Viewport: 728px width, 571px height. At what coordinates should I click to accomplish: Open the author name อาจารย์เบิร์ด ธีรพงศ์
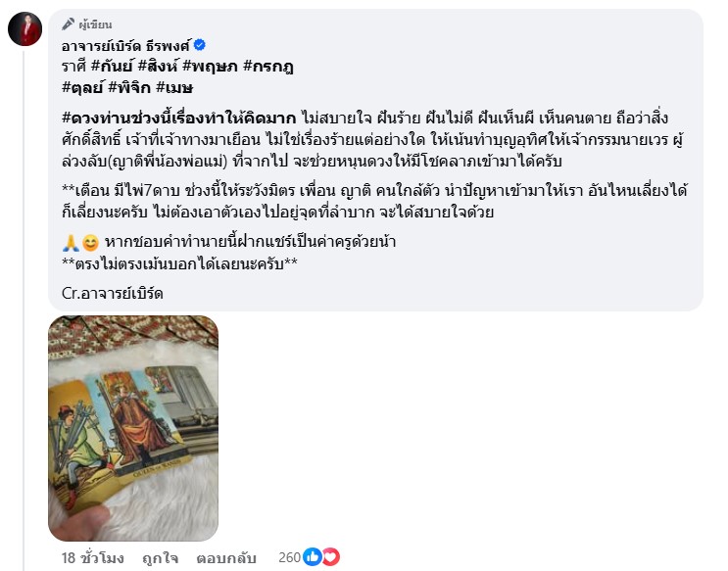125,45
